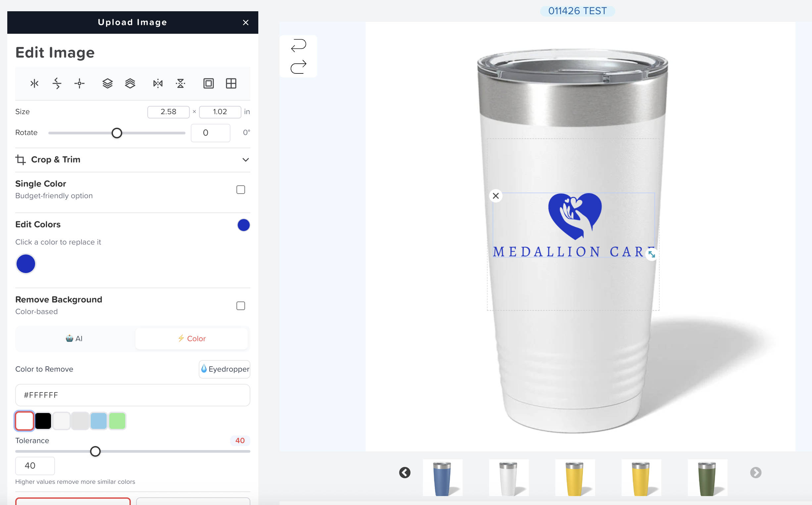Activate the Eyedropper for color removal
The height and width of the screenshot is (505, 812).
(x=224, y=369)
